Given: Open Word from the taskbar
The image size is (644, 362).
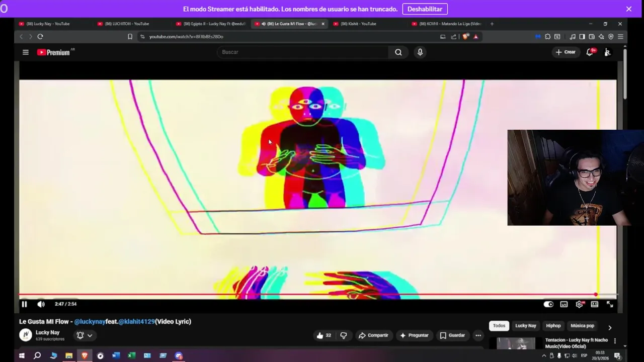Looking at the screenshot, I should [x=116, y=355].
